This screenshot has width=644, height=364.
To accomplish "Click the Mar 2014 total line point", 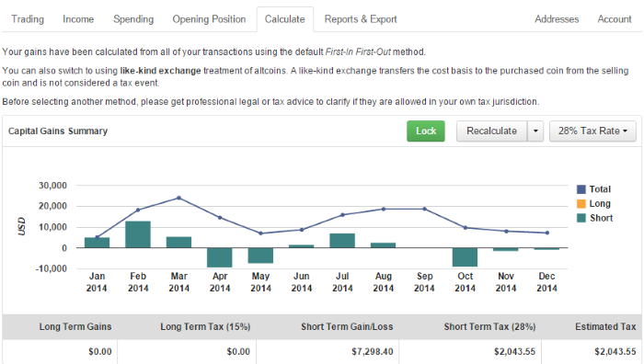I will [x=178, y=198].
